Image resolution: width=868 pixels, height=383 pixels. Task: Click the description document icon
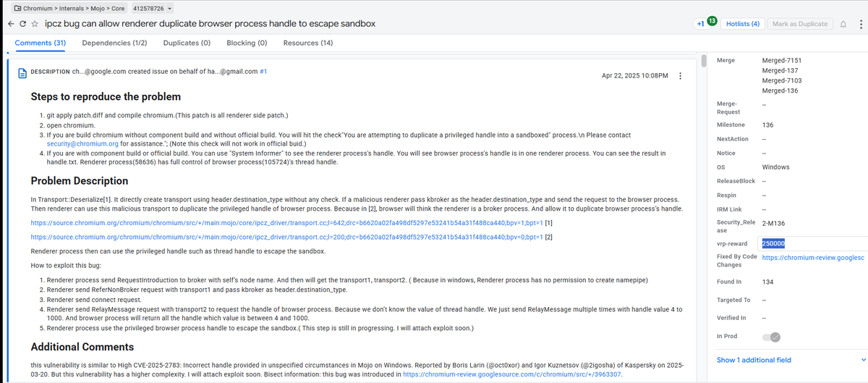22,72
